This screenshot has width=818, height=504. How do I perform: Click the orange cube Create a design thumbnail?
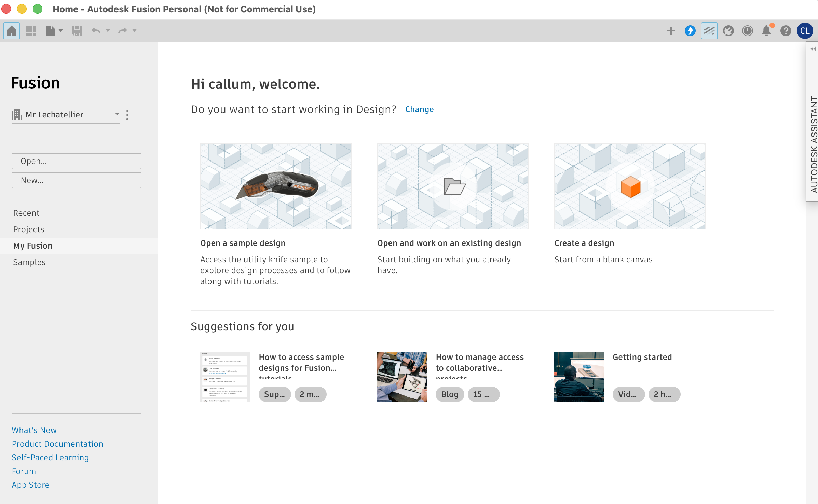[630, 186]
